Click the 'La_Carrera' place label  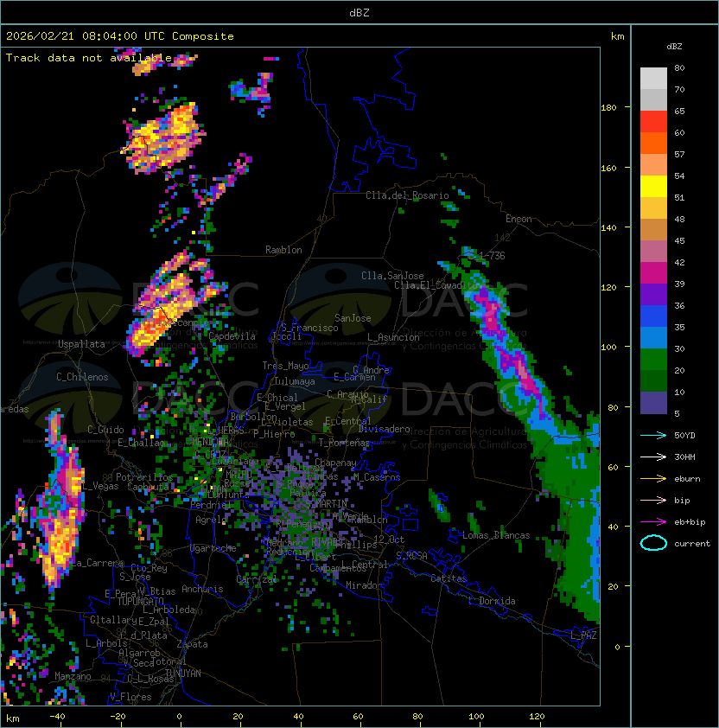point(98,563)
